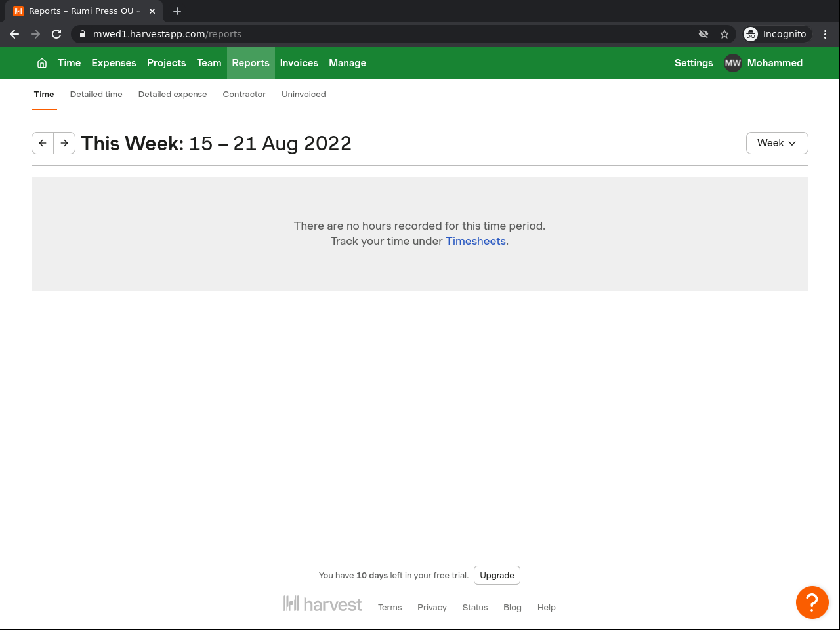Viewport: 840px width, 630px height.
Task: Switch to Detailed time tab
Action: [x=96, y=94]
